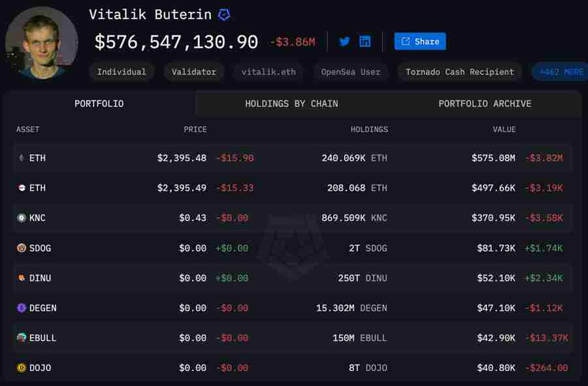This screenshot has height=386, width=588.
Task: Switch to the HOLDINGS BY CHAIN tab
Action: point(293,103)
